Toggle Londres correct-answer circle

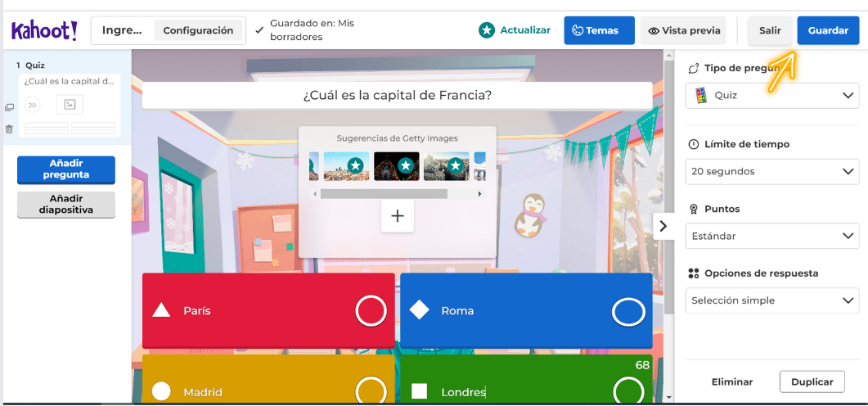tap(629, 390)
